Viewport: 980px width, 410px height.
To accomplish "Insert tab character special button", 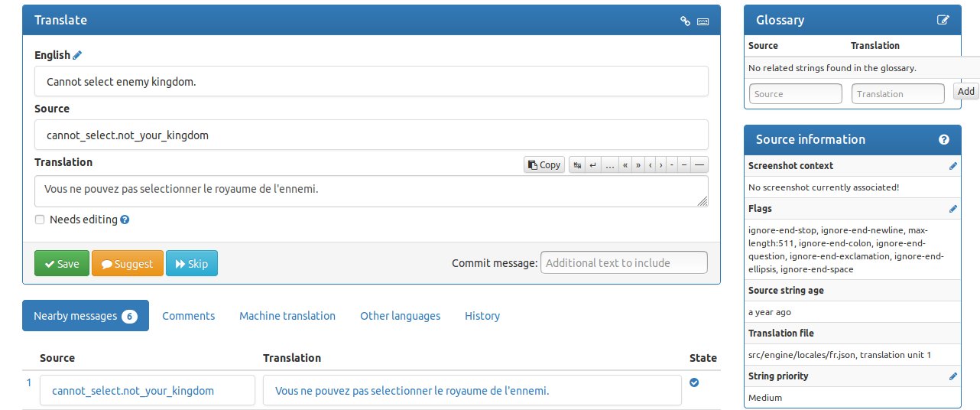I will 578,164.
